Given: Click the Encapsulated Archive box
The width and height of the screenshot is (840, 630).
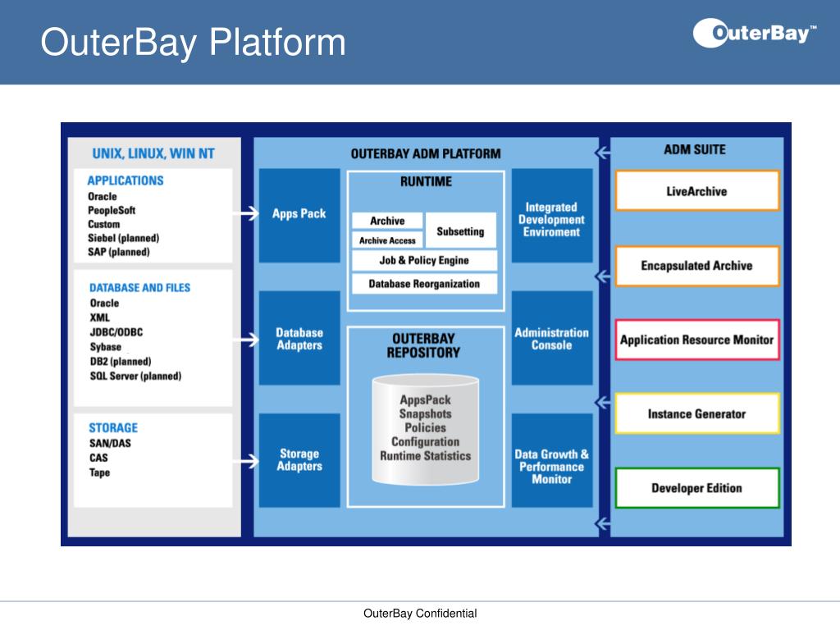Looking at the screenshot, I should pyautogui.click(x=697, y=266).
